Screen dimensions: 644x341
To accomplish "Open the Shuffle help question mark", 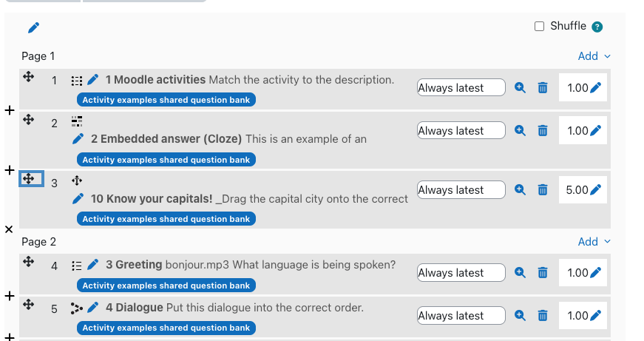I will 597,27.
